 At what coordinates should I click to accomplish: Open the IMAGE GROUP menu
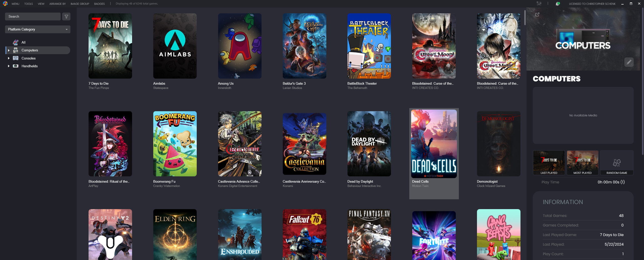[x=80, y=4]
